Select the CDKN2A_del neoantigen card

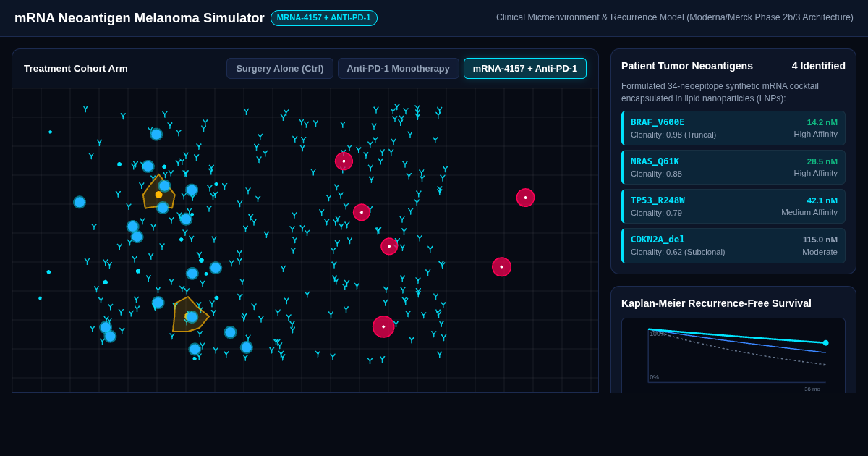[x=733, y=245]
